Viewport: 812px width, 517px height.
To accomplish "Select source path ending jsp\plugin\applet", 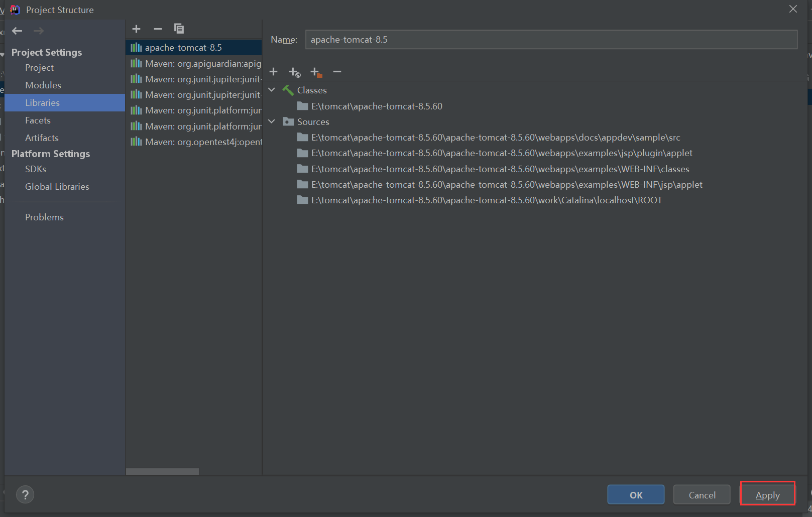I will 502,153.
